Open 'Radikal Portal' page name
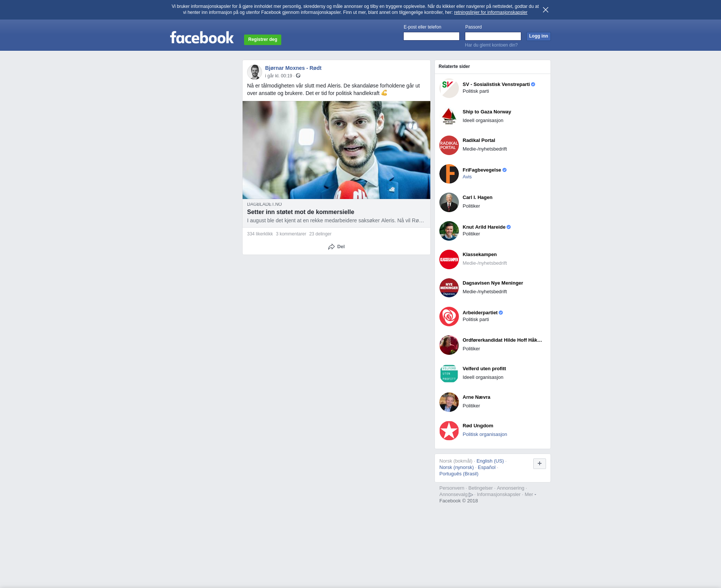721x588 pixels. (479, 140)
